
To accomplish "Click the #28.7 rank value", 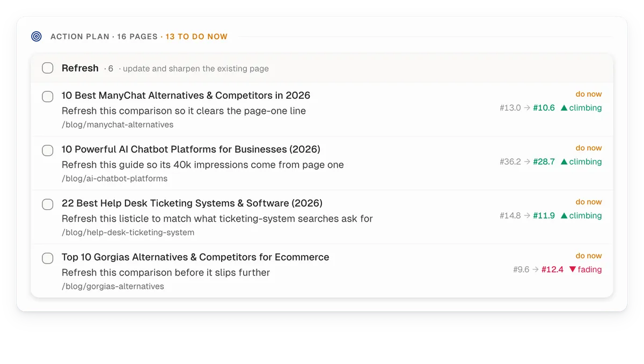I will (544, 162).
